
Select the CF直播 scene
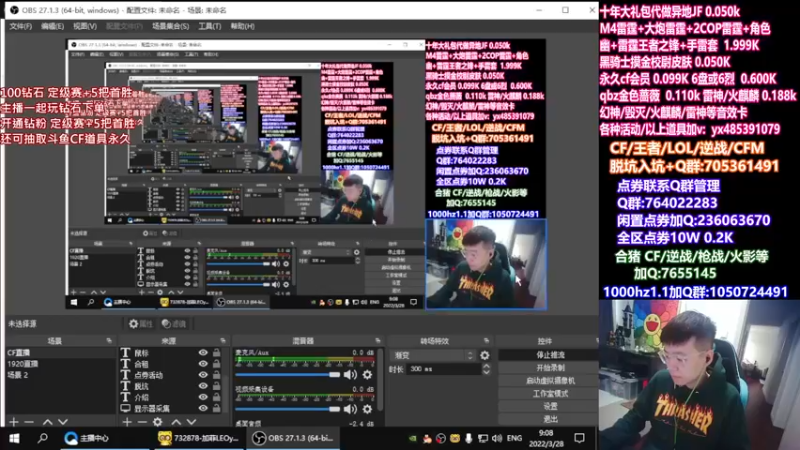pyautogui.click(x=60, y=353)
